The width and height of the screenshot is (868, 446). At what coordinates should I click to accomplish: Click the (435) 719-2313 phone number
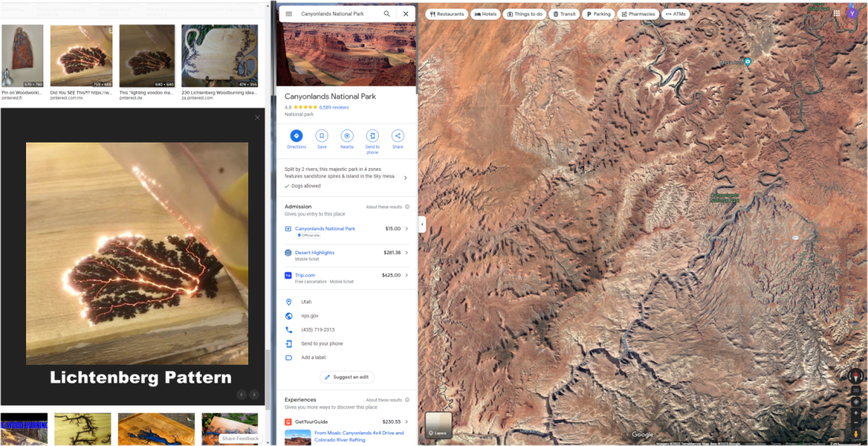[346, 329]
